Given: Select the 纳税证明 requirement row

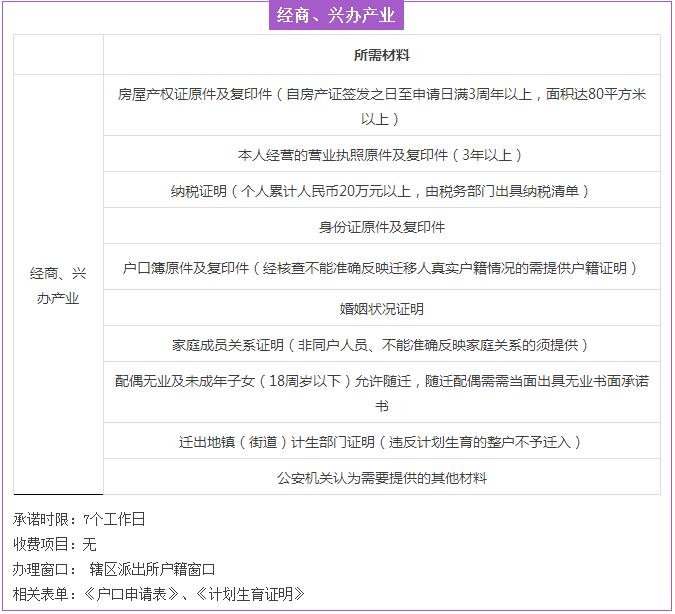Looking at the screenshot, I should 381,190.
